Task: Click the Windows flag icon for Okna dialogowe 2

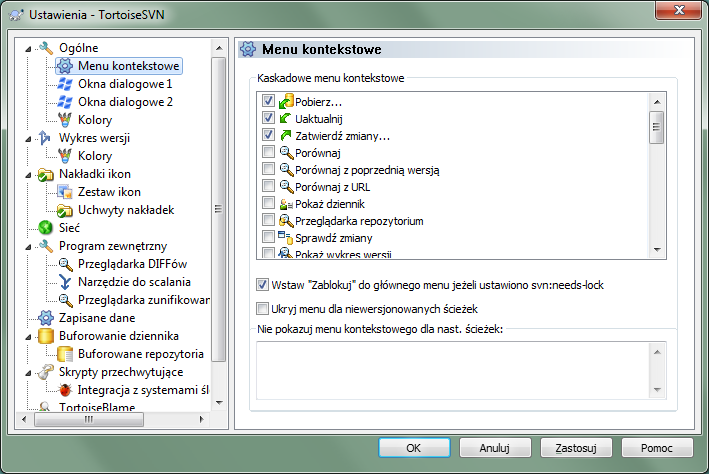Action: 65,102
